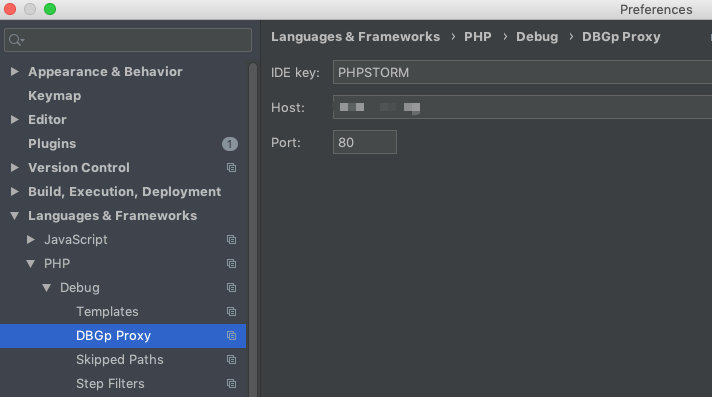Click the project-level icon beside Skipped Paths
This screenshot has width=712, height=397.
(x=232, y=360)
